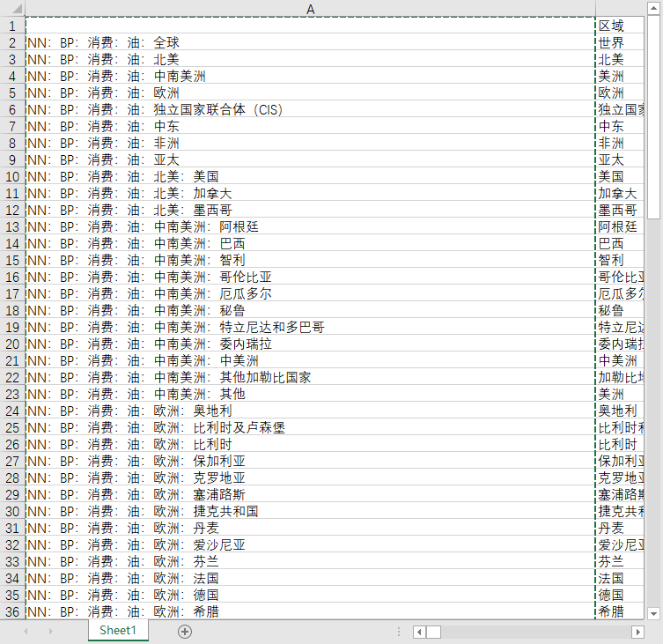Select cell 欧洲: 芬兰
Image resolution: width=663 pixels, height=644 pixels.
(x=310, y=561)
